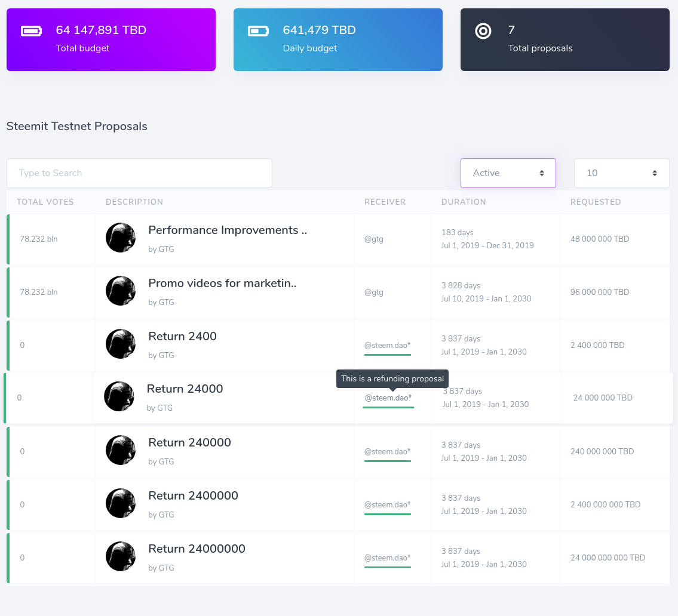Screen dimensions: 678x616
Task: Click the Total budget battery icon
Action: click(31, 31)
